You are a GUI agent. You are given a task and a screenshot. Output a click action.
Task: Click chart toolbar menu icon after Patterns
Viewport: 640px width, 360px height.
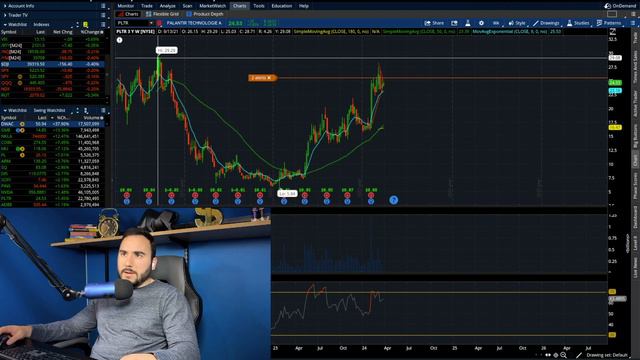click(x=633, y=23)
